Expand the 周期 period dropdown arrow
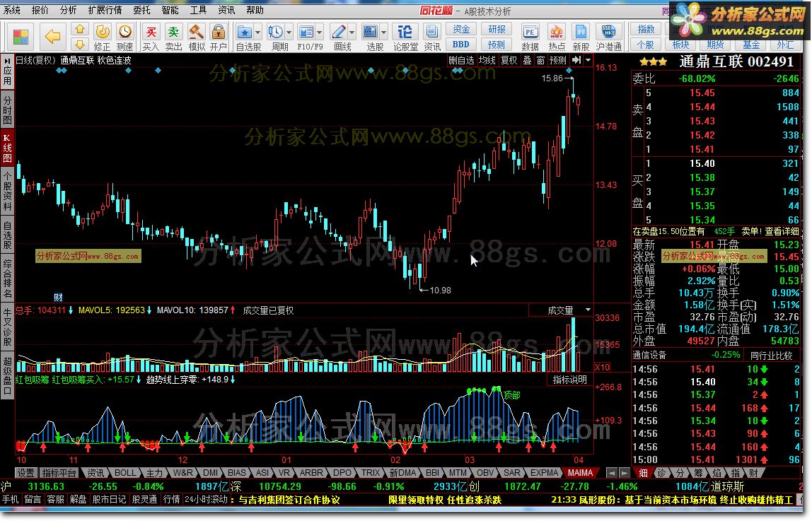This screenshot has height=521, width=812. point(289,32)
